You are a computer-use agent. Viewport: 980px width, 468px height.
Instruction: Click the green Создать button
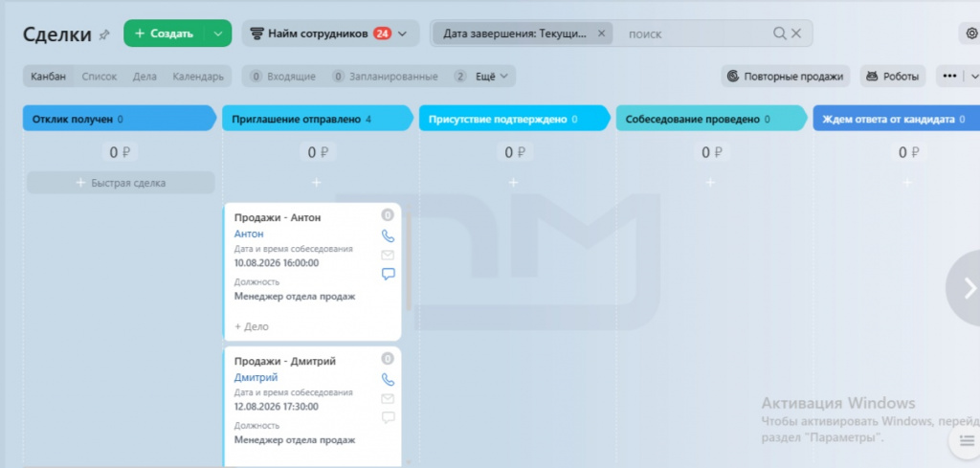point(164,33)
